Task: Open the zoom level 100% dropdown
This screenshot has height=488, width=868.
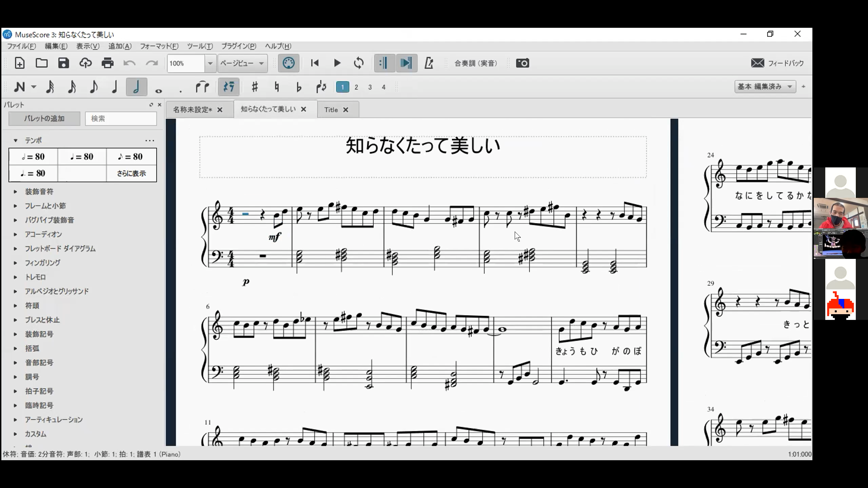Action: [x=210, y=63]
